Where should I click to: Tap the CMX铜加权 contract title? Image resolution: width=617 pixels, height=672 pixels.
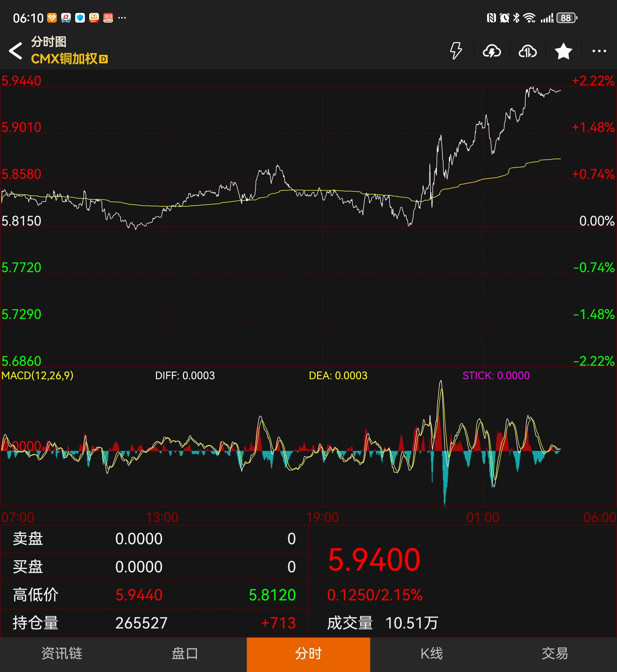pos(64,59)
